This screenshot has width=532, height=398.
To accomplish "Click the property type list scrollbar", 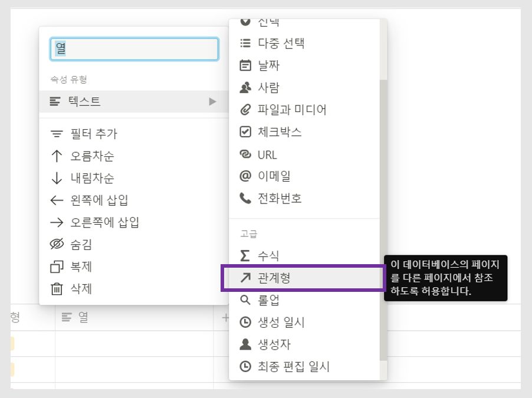I will [x=383, y=220].
